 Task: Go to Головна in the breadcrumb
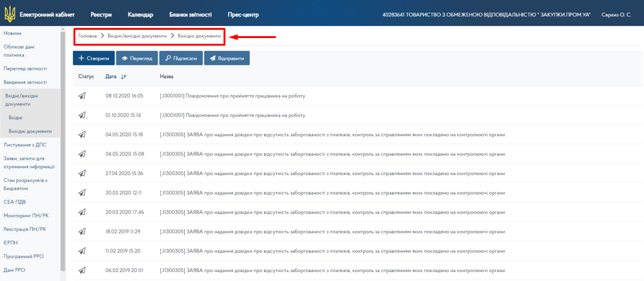point(87,36)
